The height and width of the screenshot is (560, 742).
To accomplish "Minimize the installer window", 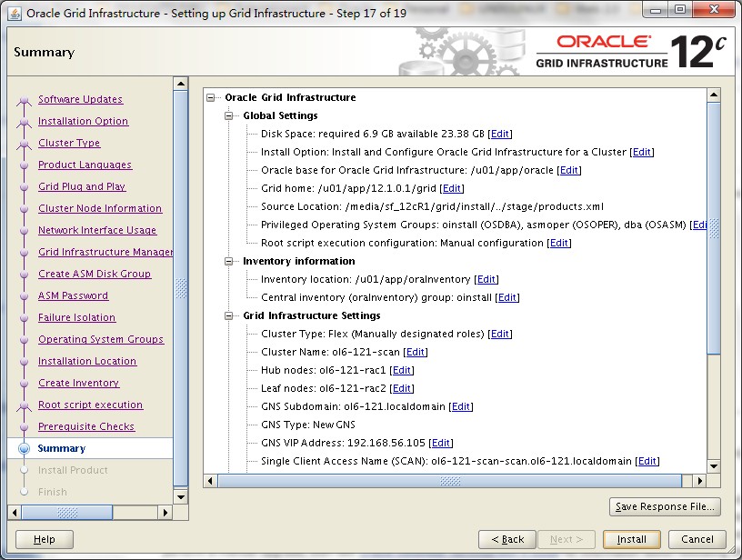I will tap(656, 10).
